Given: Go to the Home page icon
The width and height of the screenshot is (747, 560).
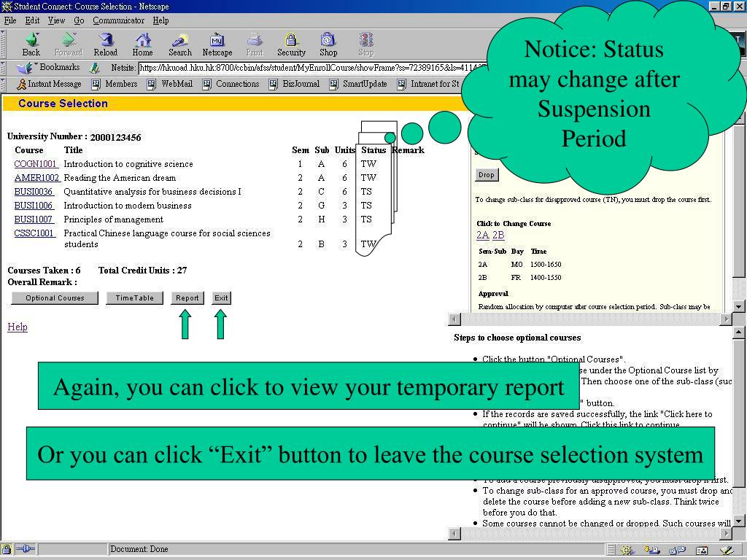Looking at the screenshot, I should click(x=142, y=44).
